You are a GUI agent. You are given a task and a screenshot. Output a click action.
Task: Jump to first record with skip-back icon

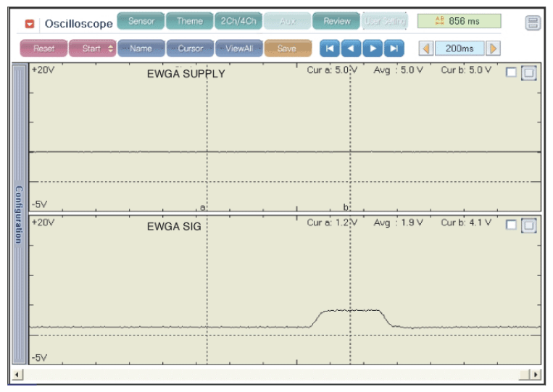[330, 49]
